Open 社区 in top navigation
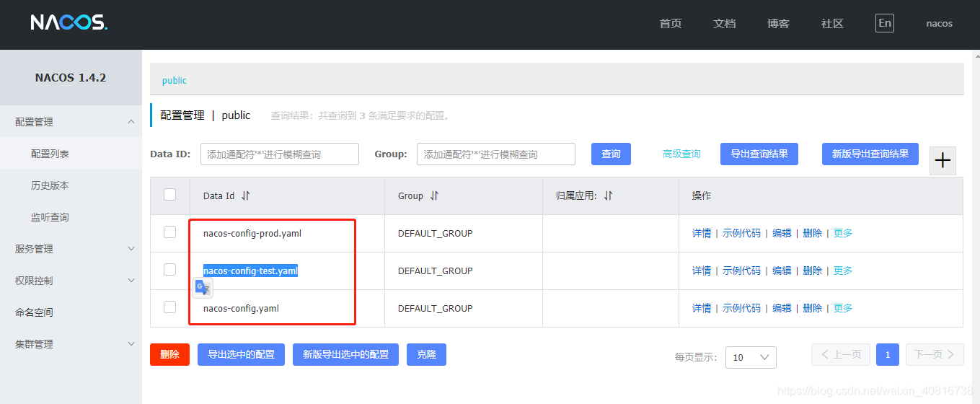 click(x=832, y=23)
